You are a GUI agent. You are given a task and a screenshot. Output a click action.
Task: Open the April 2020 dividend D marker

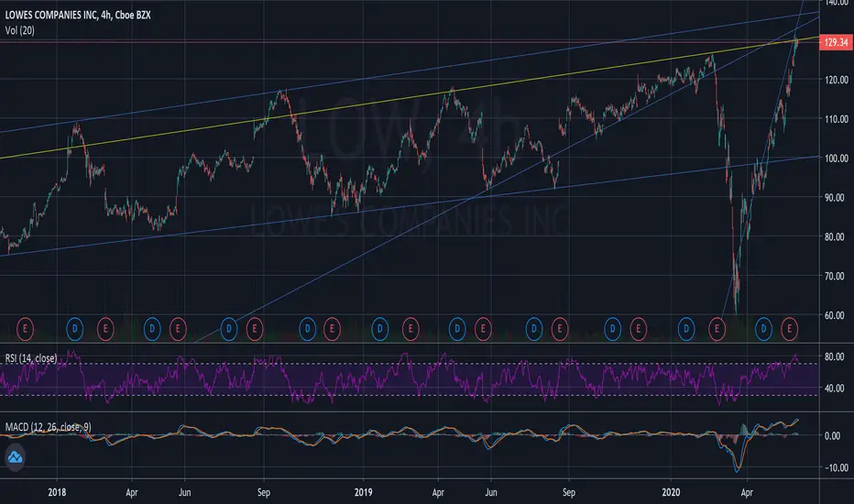(x=763, y=329)
